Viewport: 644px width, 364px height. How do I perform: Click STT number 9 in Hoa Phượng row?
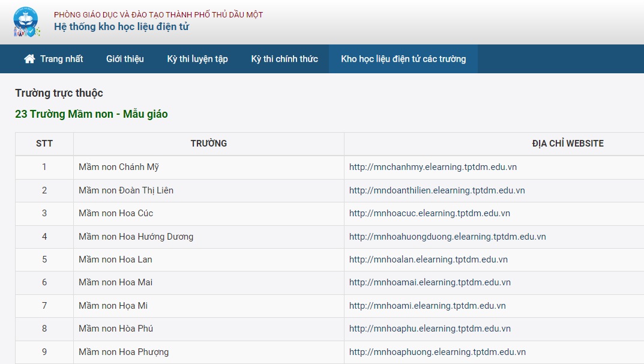click(x=44, y=352)
